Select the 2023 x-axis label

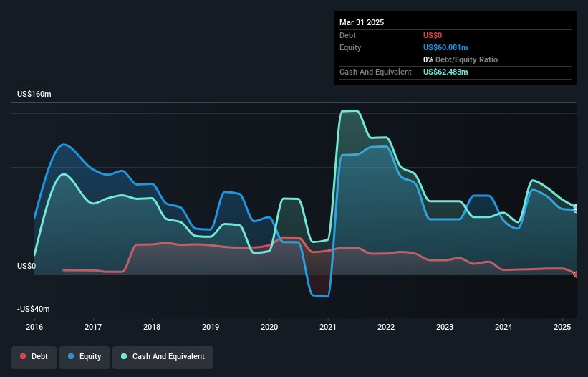click(x=445, y=327)
